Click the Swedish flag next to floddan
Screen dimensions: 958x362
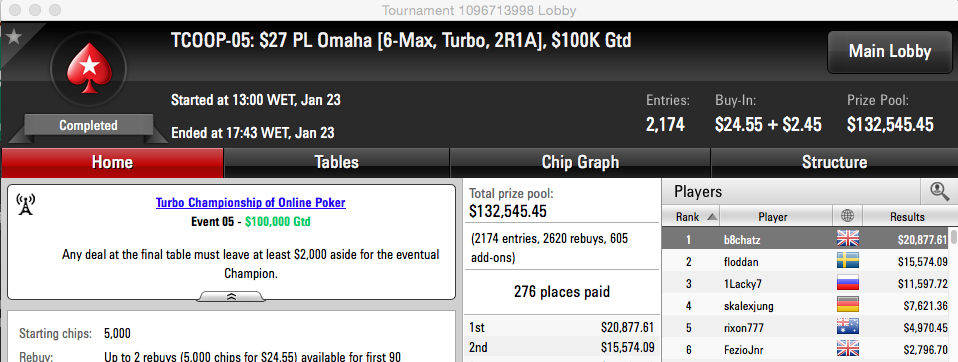[847, 261]
